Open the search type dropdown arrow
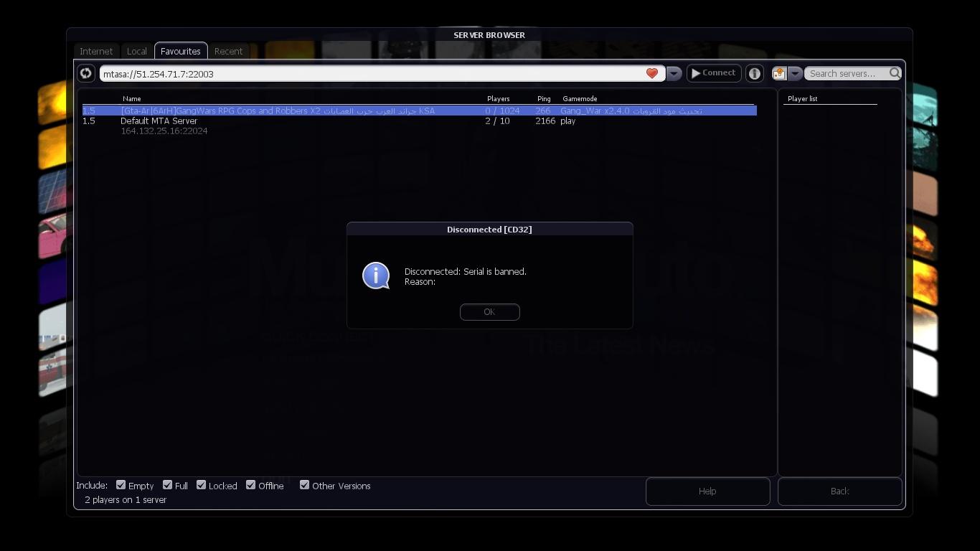The image size is (980, 551). click(x=795, y=73)
